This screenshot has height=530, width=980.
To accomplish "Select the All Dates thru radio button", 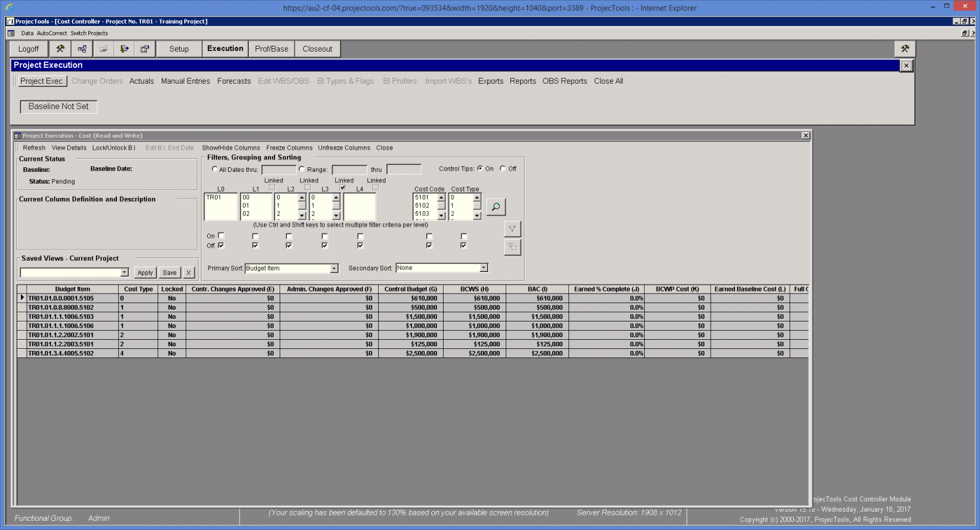I will 215,169.
